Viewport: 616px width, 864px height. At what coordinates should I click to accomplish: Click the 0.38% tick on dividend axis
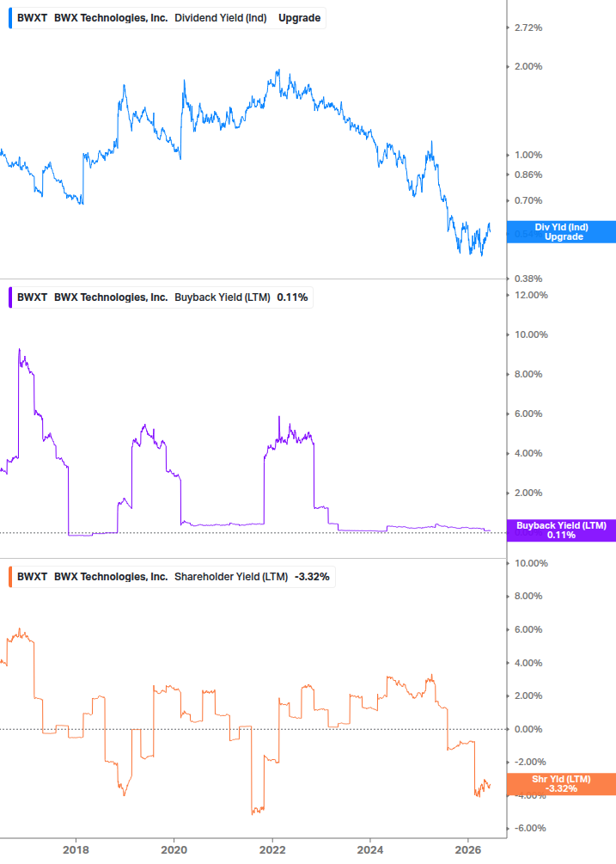pos(528,279)
